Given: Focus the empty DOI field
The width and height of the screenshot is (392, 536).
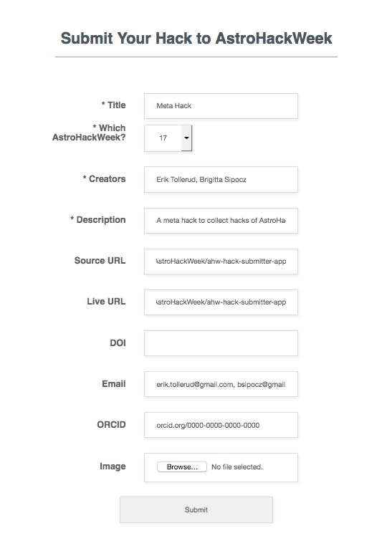Looking at the screenshot, I should click(x=221, y=343).
